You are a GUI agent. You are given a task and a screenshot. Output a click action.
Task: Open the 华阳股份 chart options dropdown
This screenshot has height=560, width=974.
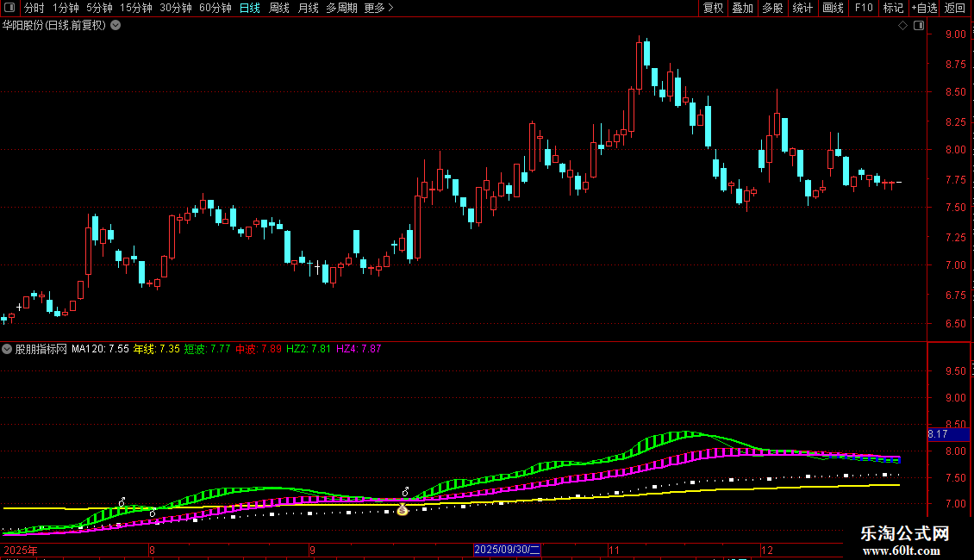pyautogui.click(x=116, y=26)
